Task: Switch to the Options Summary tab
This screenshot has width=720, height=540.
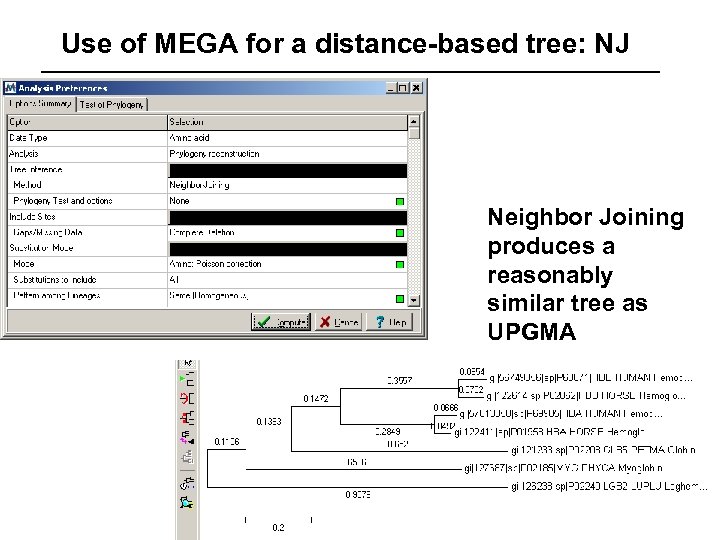Action: [x=40, y=104]
